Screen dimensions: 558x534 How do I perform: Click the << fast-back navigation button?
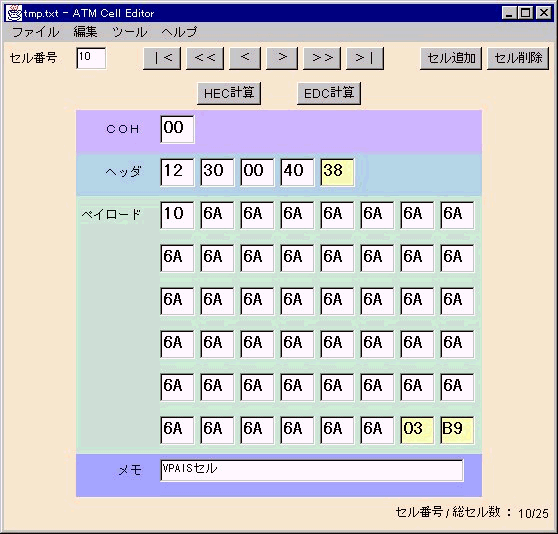tap(205, 58)
